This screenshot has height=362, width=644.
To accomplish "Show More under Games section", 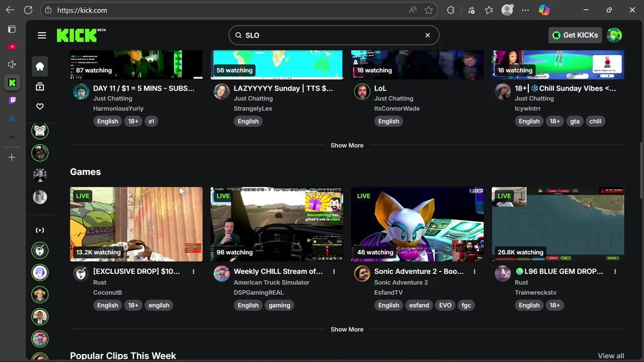I will pos(347,329).
